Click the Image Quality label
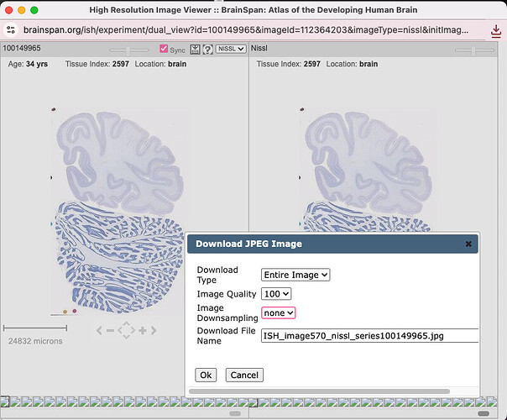 (x=227, y=294)
